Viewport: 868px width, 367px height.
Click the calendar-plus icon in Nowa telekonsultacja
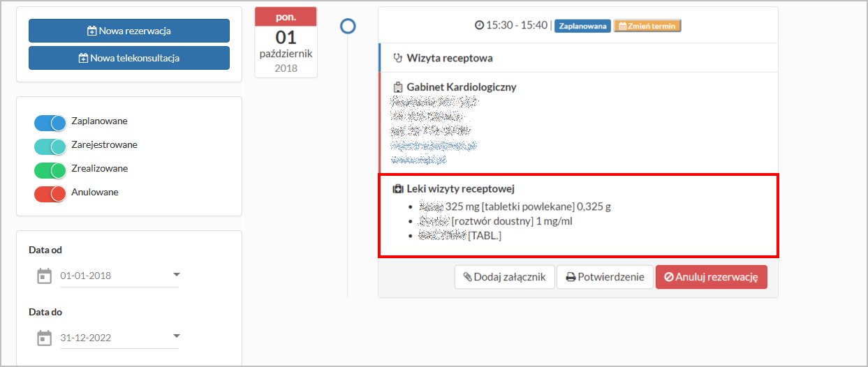83,58
